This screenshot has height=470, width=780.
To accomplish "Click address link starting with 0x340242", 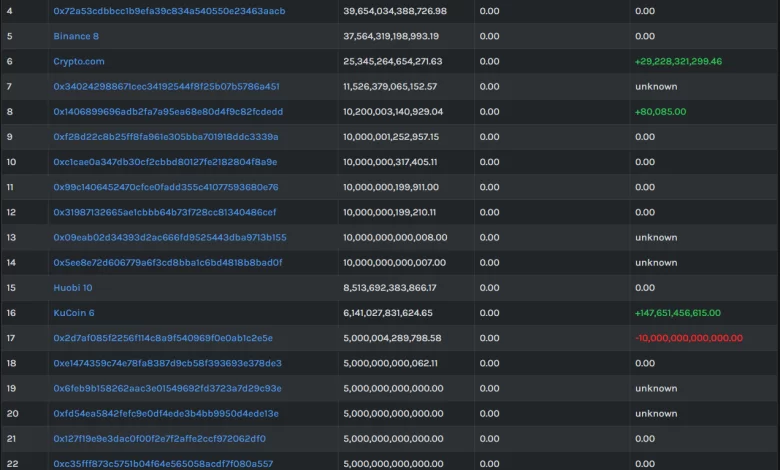I will 166,87.
